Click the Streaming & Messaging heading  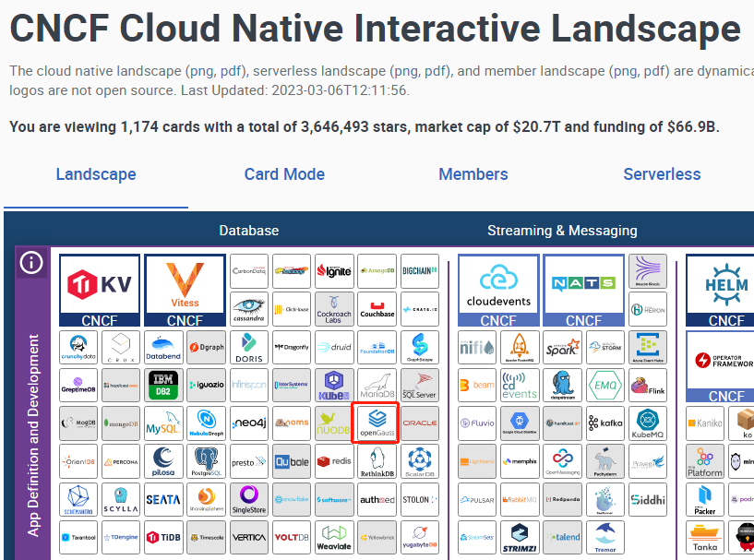[562, 231]
